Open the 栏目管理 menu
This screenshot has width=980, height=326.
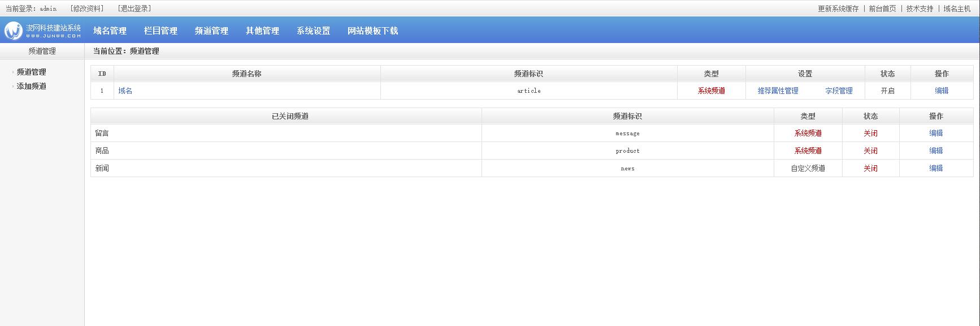click(x=161, y=31)
